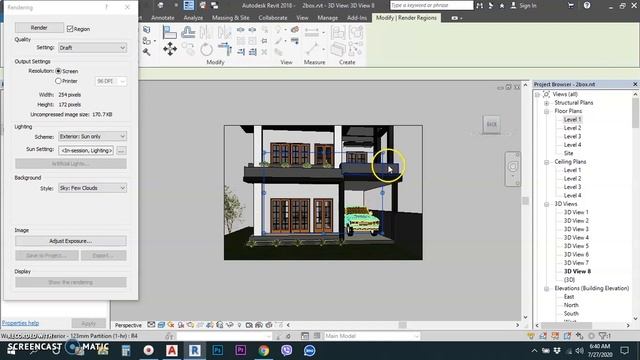Click the Create Assembly icon in Create panel
Viewport: 640px width, 360px height.
point(338,32)
